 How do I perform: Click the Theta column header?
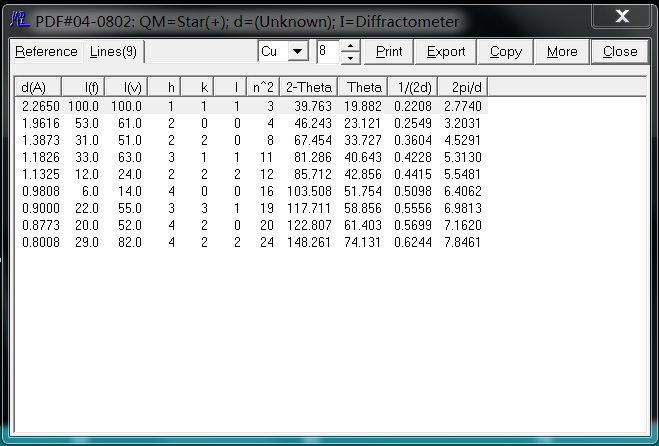363,87
